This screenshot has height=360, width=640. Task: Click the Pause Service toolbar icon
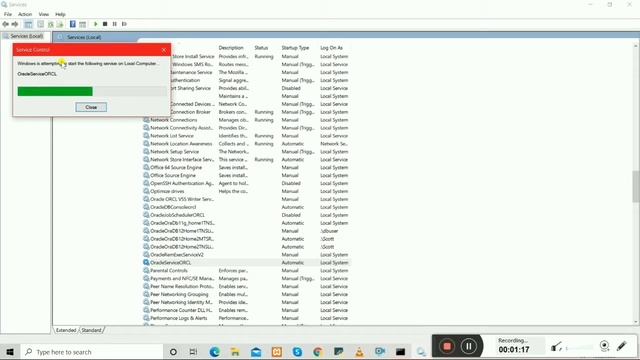[115, 24]
